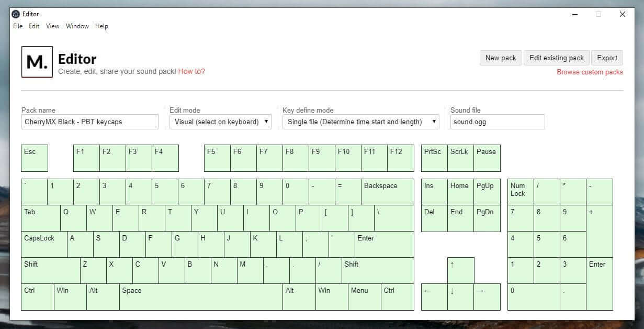This screenshot has width=644, height=329.
Task: Open the Window menu
Action: click(x=77, y=26)
